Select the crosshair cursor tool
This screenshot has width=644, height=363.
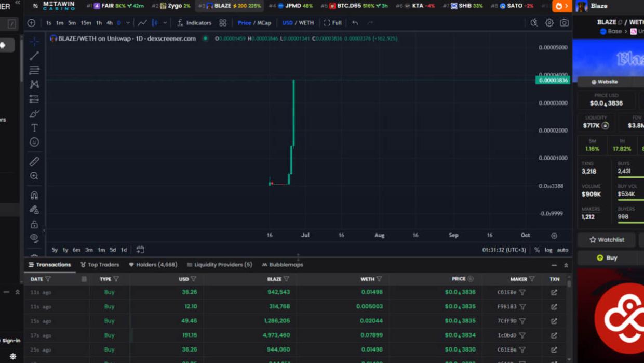34,41
